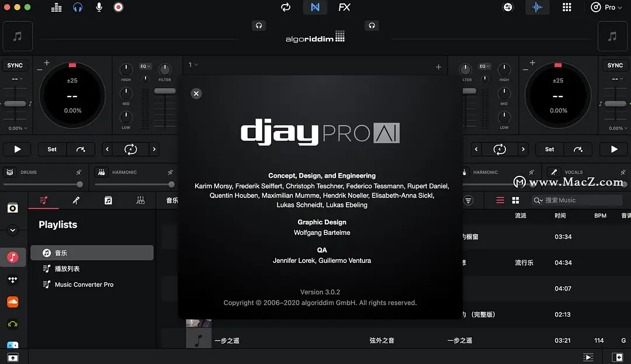Screen dimensions: 631x364
Task: Click left deck tempo slider handle
Action: pyautogui.click(x=15, y=104)
